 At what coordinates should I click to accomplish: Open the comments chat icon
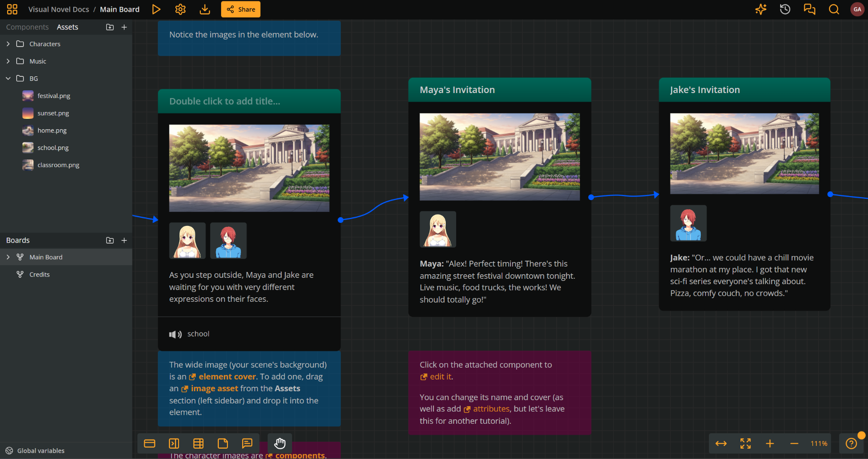click(x=809, y=9)
